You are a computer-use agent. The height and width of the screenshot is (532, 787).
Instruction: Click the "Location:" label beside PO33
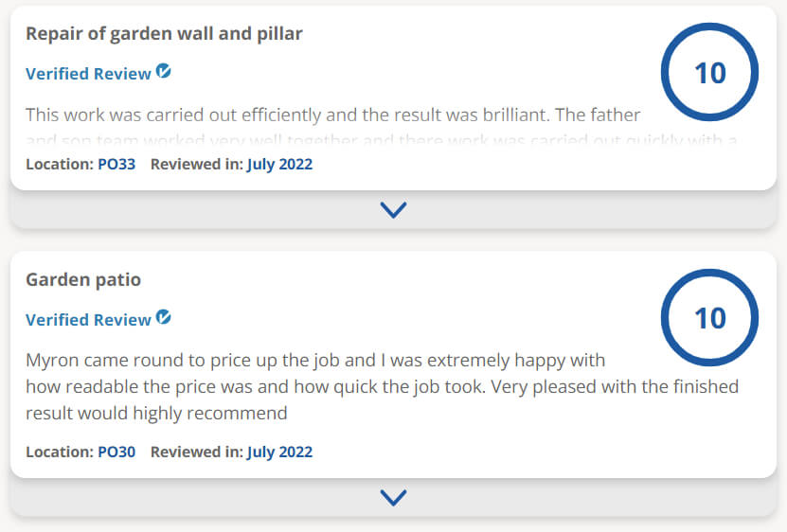[x=60, y=164]
